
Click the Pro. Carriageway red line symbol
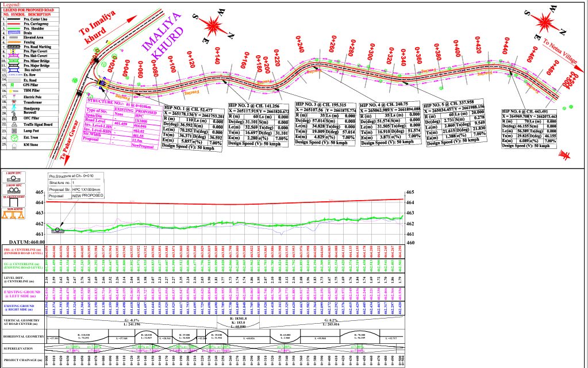point(13,24)
